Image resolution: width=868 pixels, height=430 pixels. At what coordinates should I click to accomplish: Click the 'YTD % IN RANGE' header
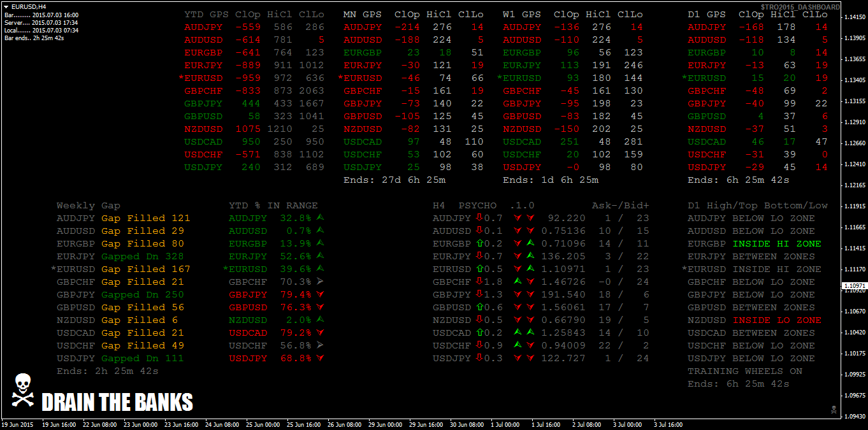pos(273,205)
